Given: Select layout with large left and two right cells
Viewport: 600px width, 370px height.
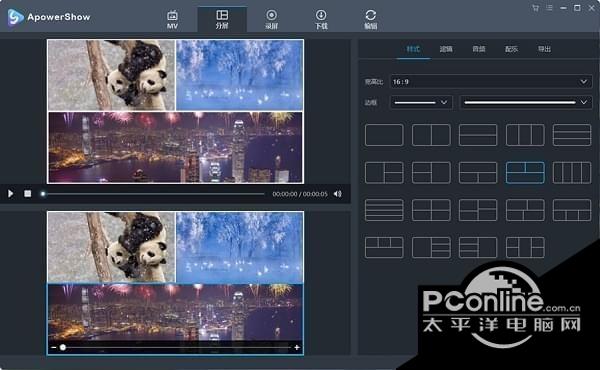Looking at the screenshot, I should click(x=384, y=173).
